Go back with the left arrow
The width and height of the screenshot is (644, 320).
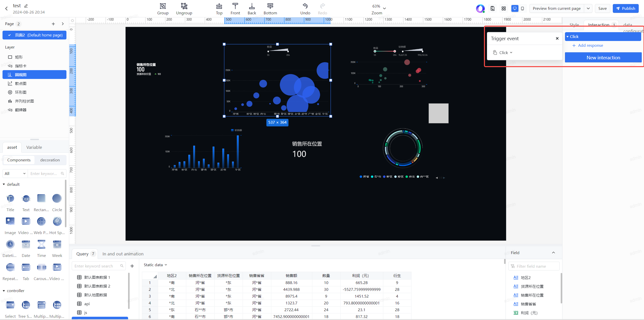point(7,9)
